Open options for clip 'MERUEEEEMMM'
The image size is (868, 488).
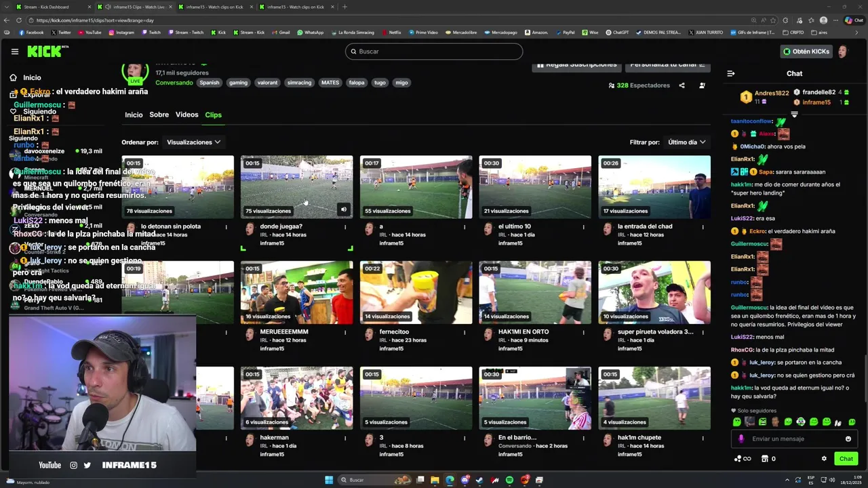tap(345, 332)
